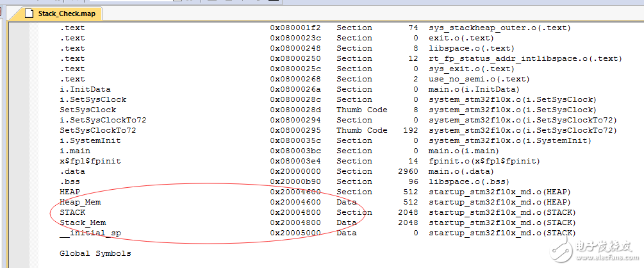Select address 0x080003e4

coord(295,162)
